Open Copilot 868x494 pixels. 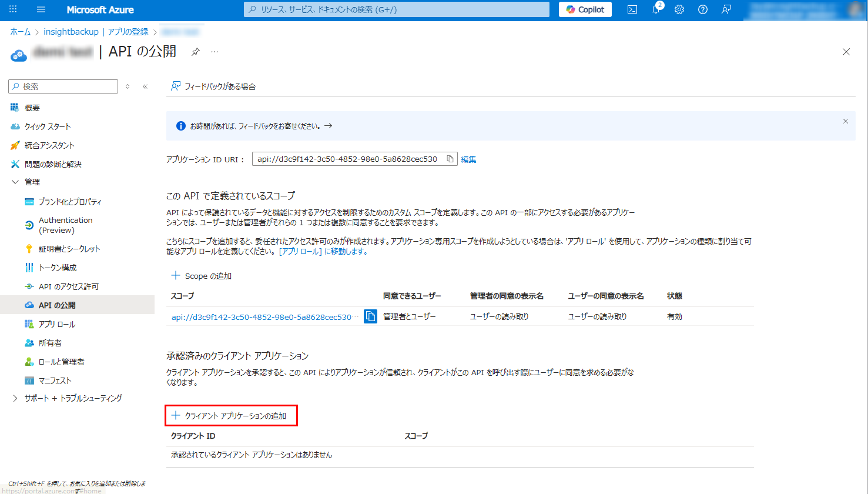[x=585, y=9]
